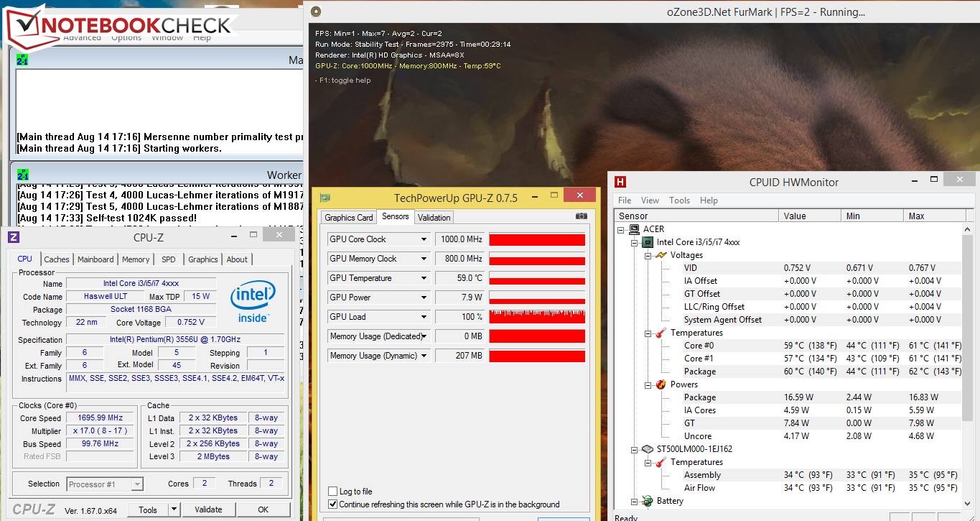
Task: Click the Prime95 Worker window icon
Action: 22,175
